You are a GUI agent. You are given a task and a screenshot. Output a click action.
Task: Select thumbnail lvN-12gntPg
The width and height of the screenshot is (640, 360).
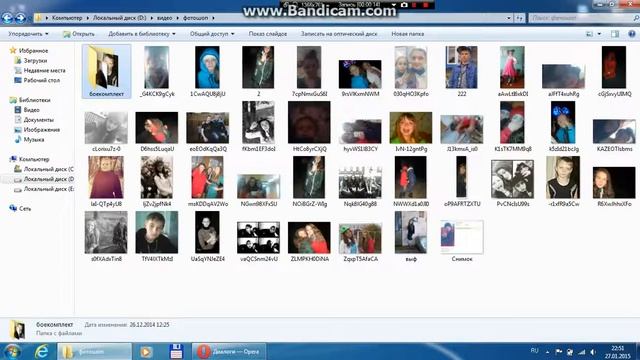pos(411,127)
